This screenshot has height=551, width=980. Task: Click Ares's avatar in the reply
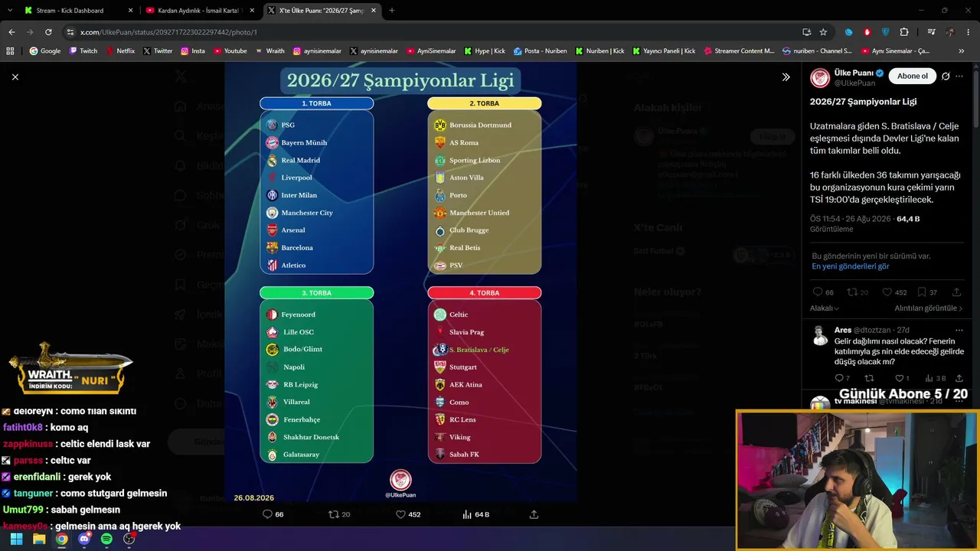click(820, 335)
